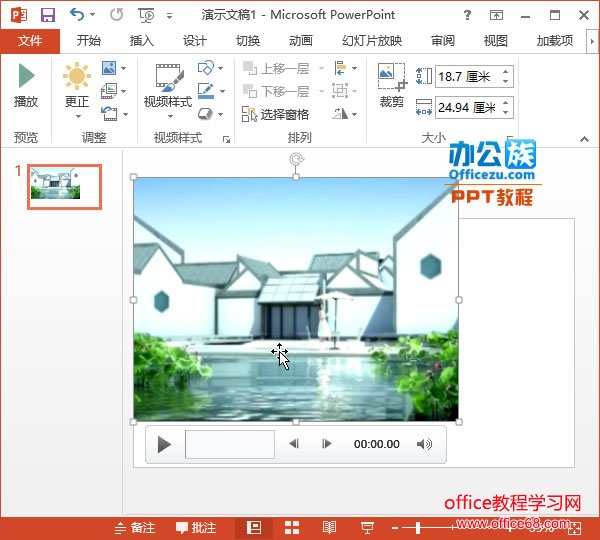Click the Video Shape icon
Screen dimensions: 600x540
tap(206, 68)
